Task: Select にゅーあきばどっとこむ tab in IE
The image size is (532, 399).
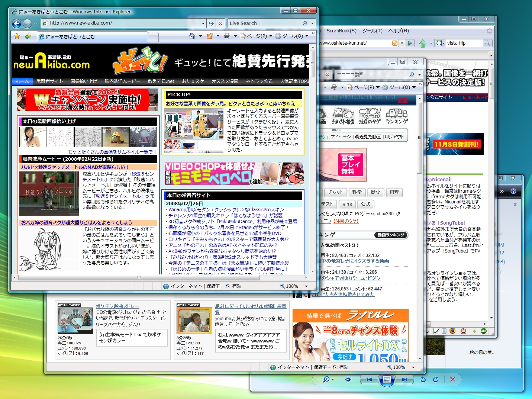Action: point(92,36)
